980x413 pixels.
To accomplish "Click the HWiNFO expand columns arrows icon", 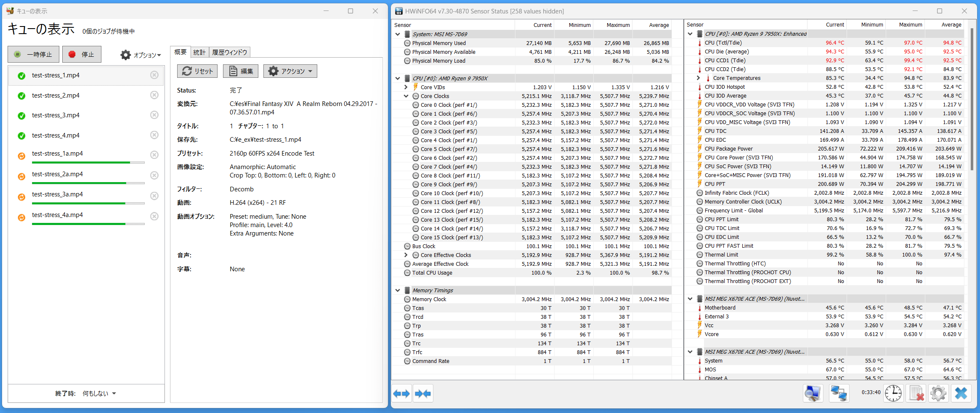I will 401,394.
